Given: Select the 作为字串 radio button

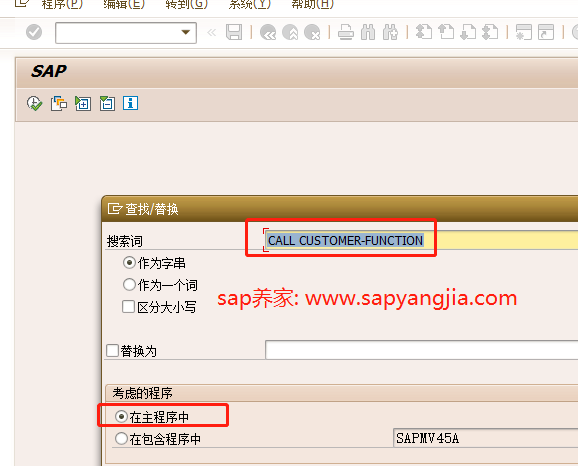Looking at the screenshot, I should (x=129, y=263).
